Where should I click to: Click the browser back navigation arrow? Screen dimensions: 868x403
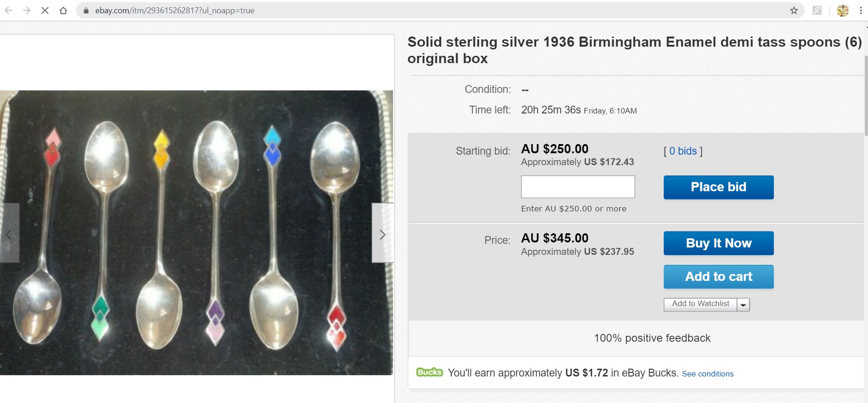coord(9,10)
